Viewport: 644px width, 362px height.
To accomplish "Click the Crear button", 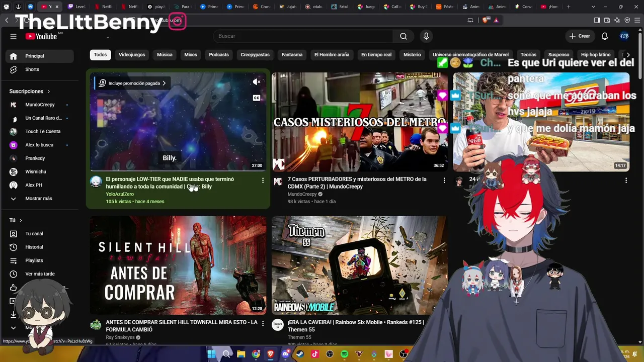I will pyautogui.click(x=580, y=36).
